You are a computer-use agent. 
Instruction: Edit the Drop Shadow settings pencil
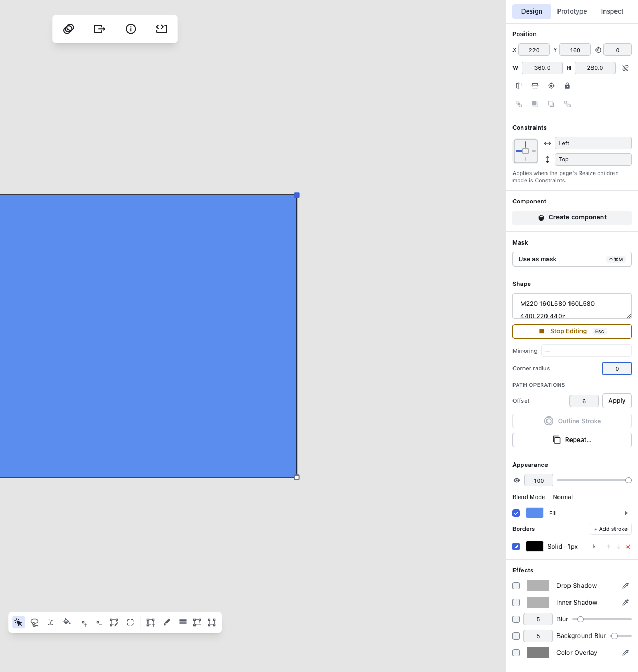point(625,586)
